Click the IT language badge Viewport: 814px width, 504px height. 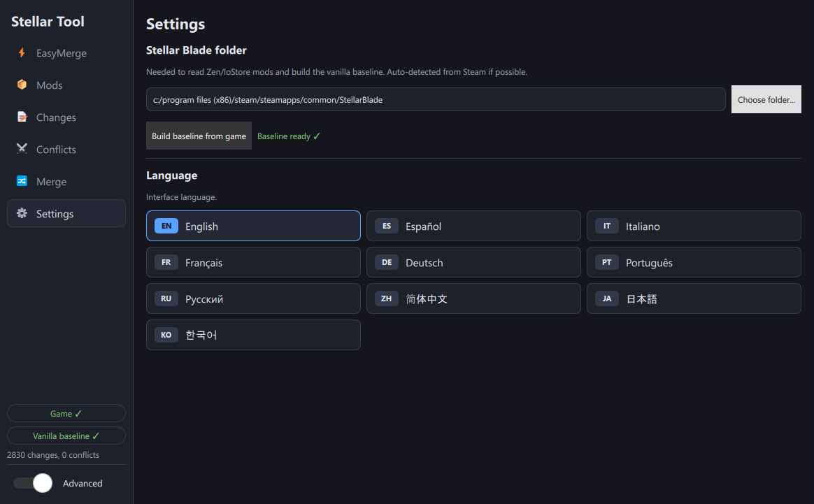tap(607, 226)
